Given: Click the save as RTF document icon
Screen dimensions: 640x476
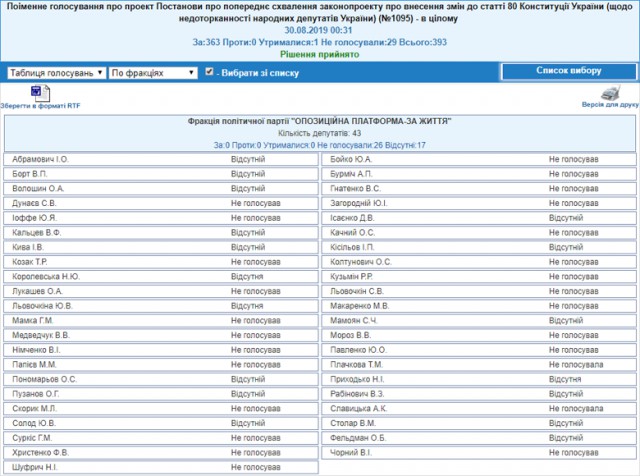Looking at the screenshot, I should 40,93.
